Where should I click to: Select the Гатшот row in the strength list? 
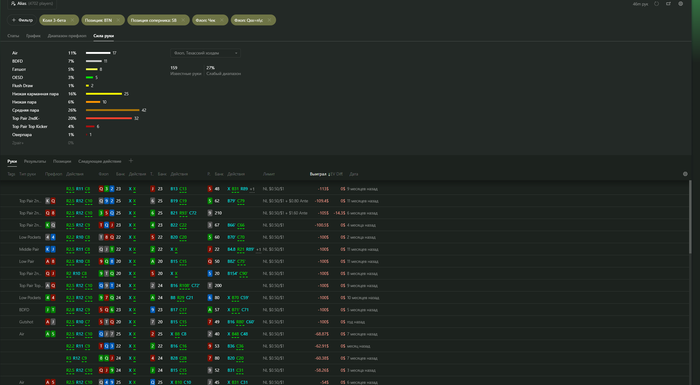click(x=58, y=69)
